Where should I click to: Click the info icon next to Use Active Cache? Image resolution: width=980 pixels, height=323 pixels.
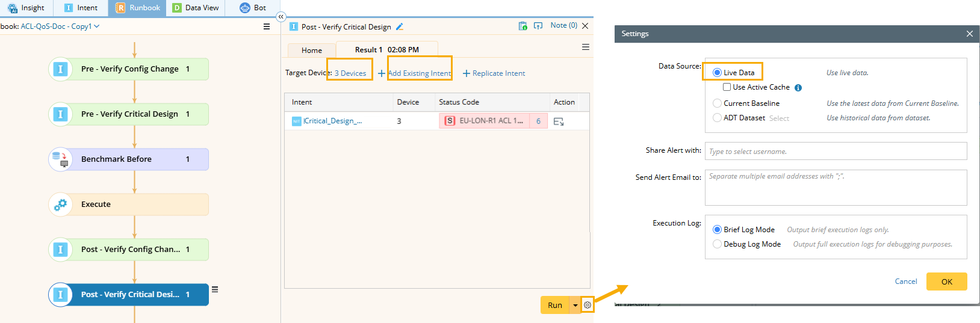click(x=798, y=88)
